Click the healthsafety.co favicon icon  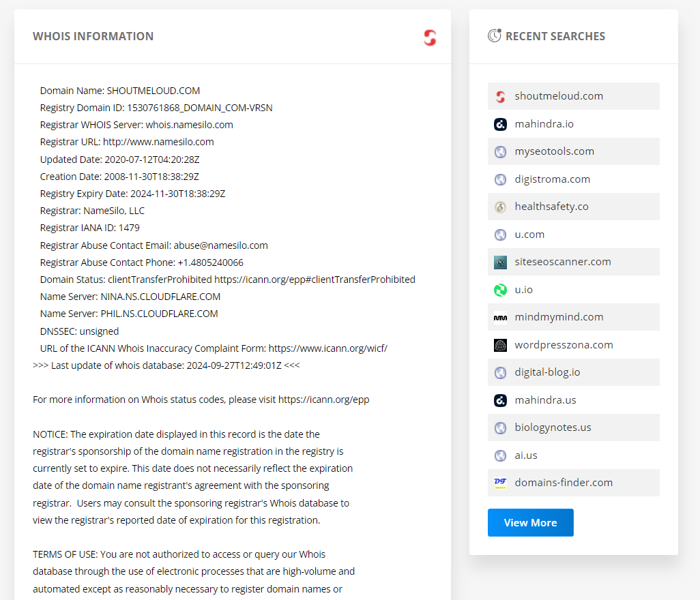click(501, 207)
